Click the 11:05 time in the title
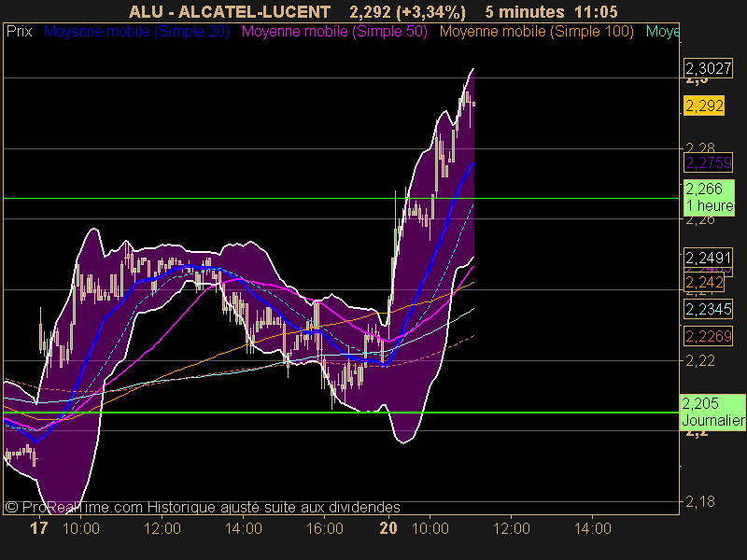Image resolution: width=747 pixels, height=560 pixels. click(596, 12)
